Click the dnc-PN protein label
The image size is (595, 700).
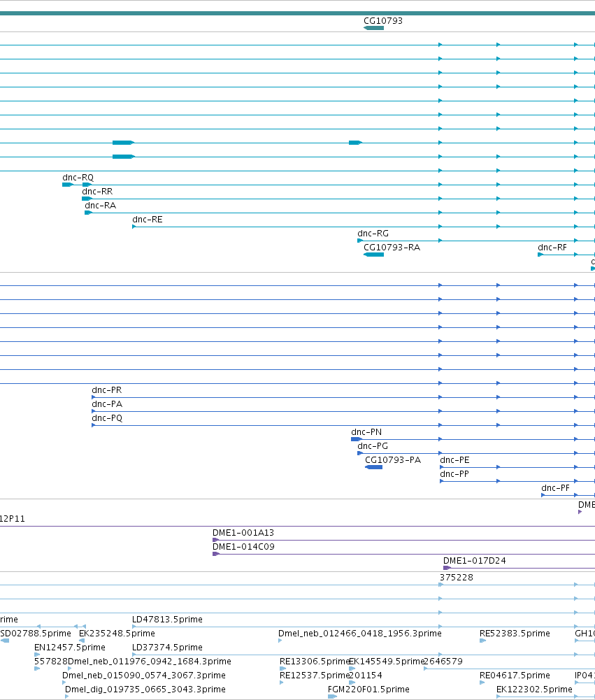click(x=366, y=432)
